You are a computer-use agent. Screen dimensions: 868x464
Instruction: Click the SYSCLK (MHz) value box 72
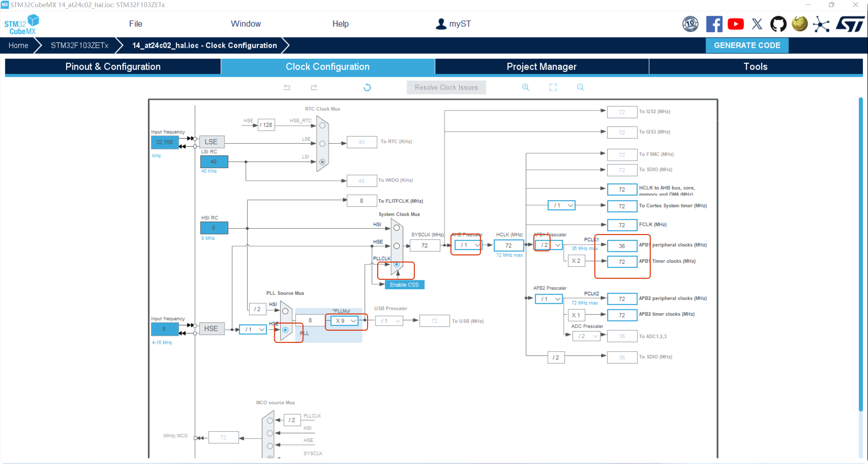(425, 246)
